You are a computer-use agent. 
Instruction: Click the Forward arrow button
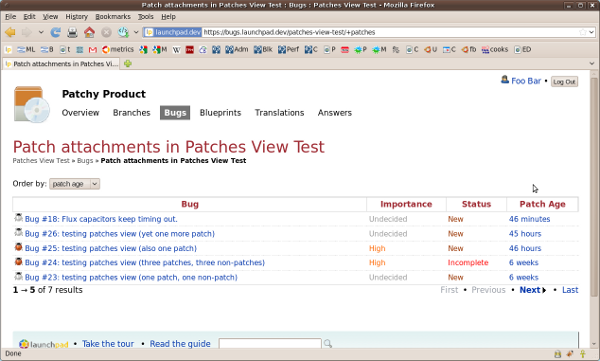coord(27,33)
